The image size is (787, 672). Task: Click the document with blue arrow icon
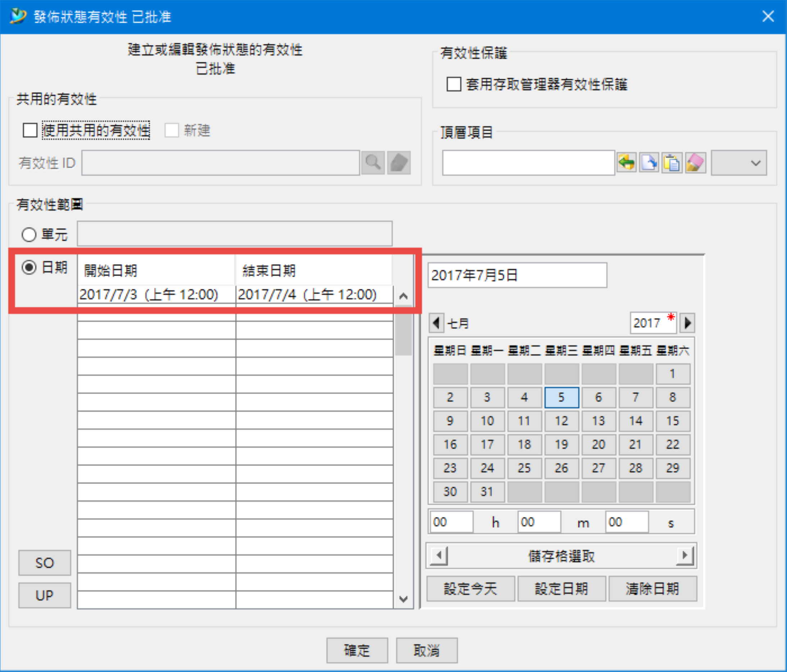point(649,163)
